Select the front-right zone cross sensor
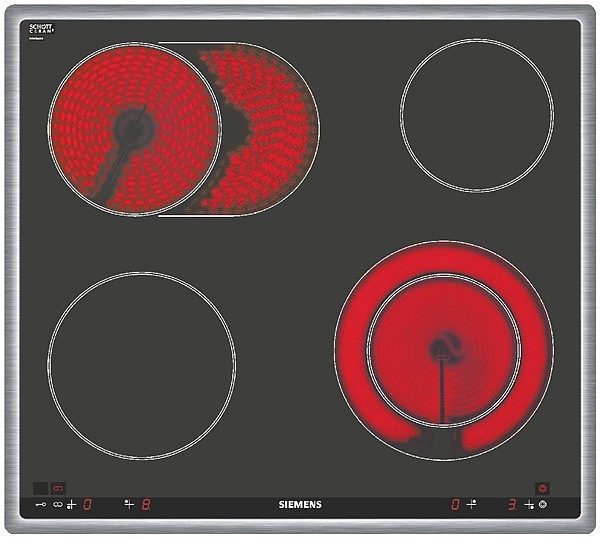 tap(529, 505)
